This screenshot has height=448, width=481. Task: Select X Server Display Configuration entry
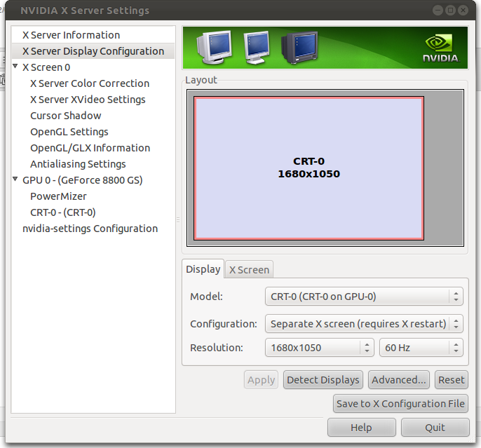coord(93,51)
